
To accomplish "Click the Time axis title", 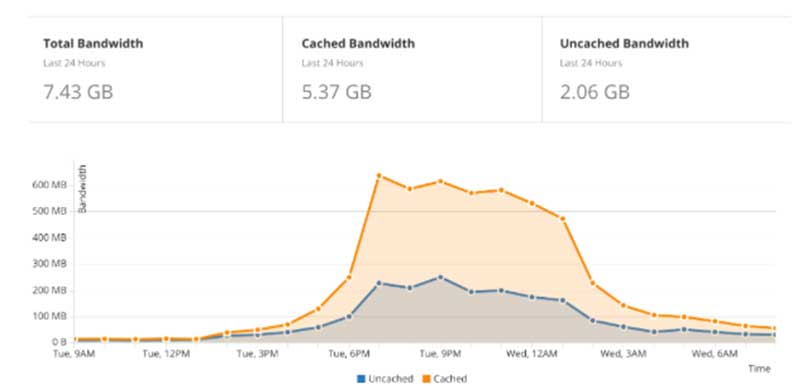I will [759, 369].
